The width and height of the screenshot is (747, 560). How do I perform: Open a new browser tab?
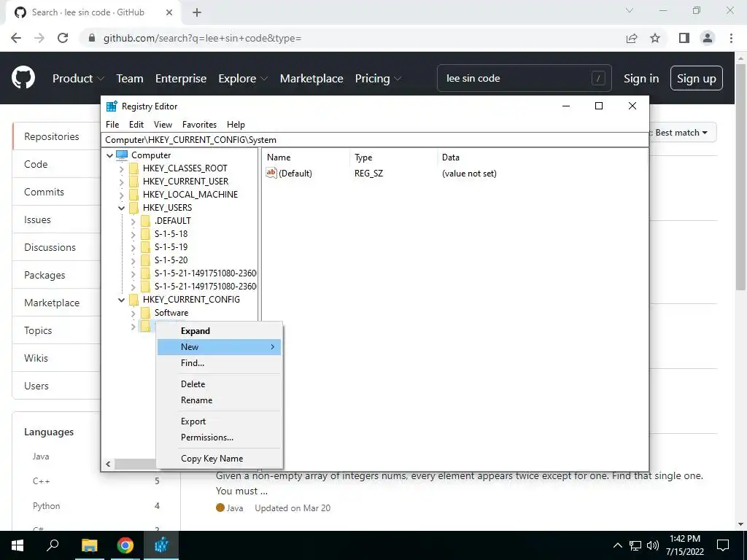tap(197, 12)
